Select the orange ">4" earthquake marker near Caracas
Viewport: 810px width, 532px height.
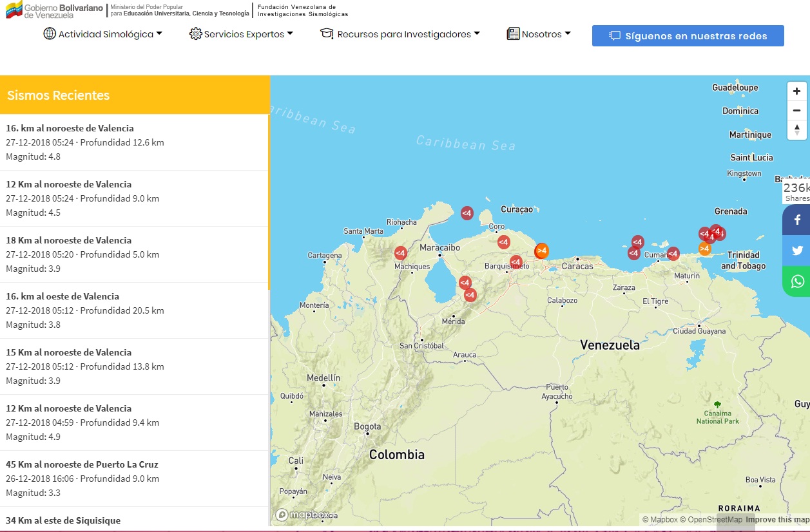click(x=541, y=251)
